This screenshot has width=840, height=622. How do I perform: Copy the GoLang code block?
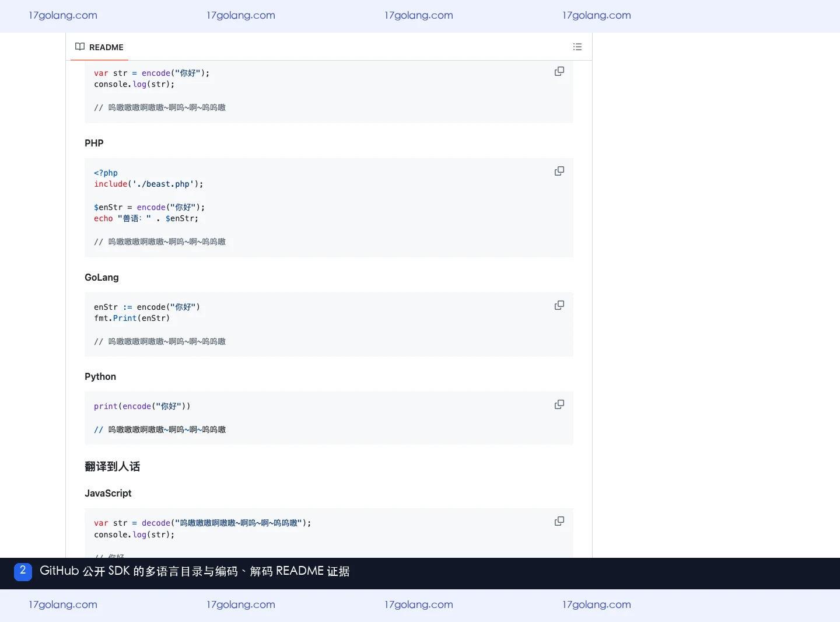tap(559, 305)
